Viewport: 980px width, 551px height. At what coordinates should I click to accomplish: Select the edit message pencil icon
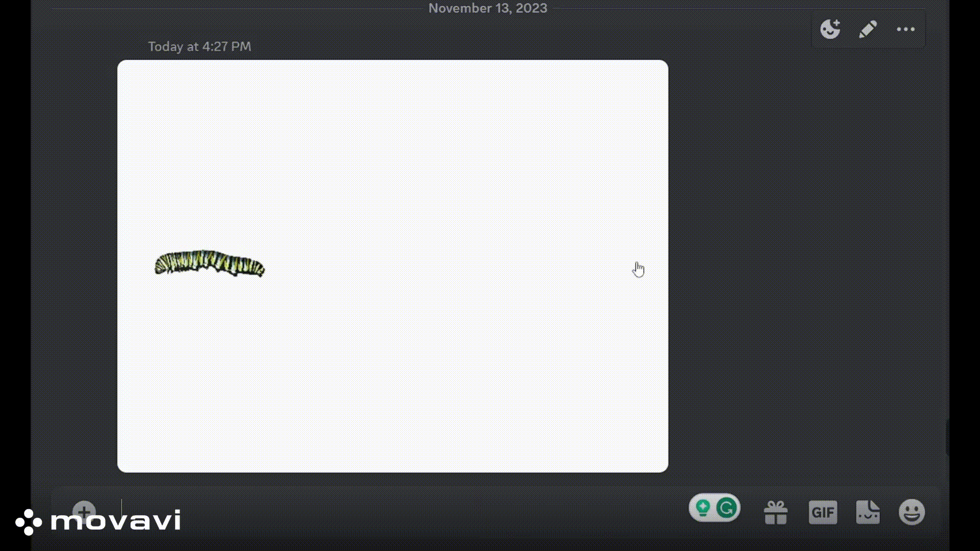pos(868,29)
